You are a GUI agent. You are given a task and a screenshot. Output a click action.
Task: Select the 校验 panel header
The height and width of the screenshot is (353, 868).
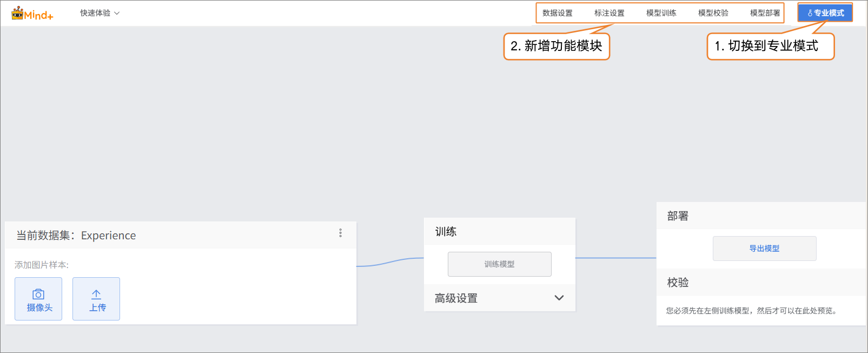click(x=678, y=283)
